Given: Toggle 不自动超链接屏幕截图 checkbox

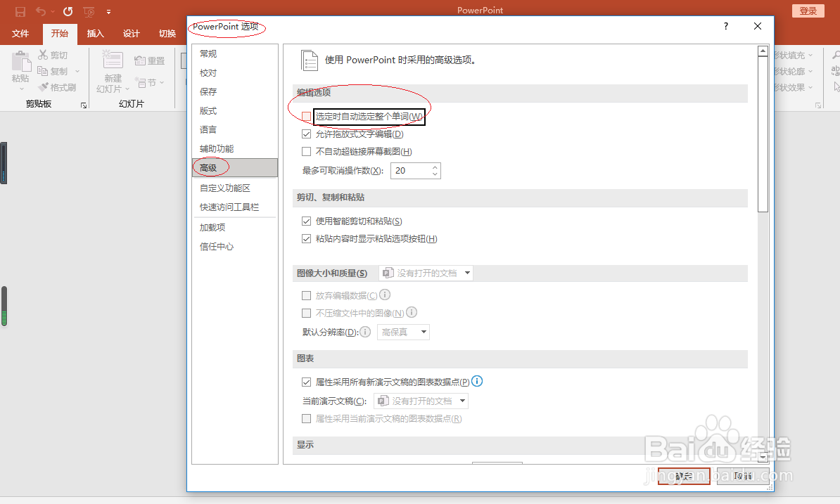Looking at the screenshot, I should click(307, 151).
